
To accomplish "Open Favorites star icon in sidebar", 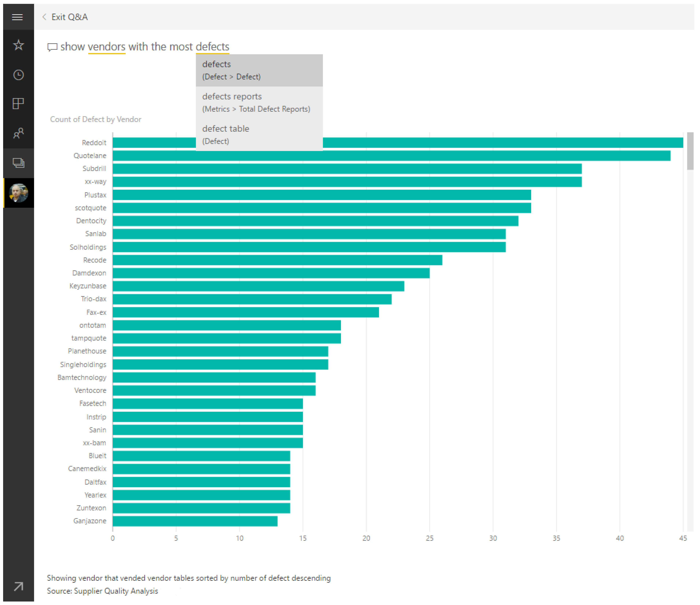I will point(18,45).
